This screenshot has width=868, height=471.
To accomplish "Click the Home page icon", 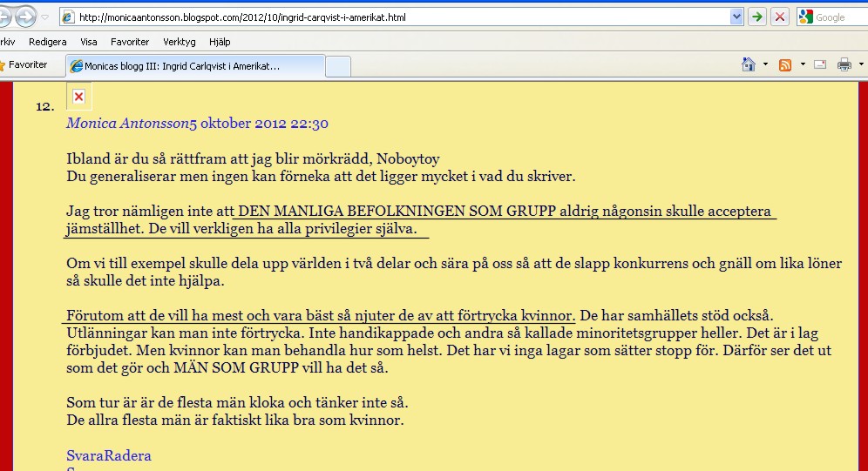I will click(749, 64).
